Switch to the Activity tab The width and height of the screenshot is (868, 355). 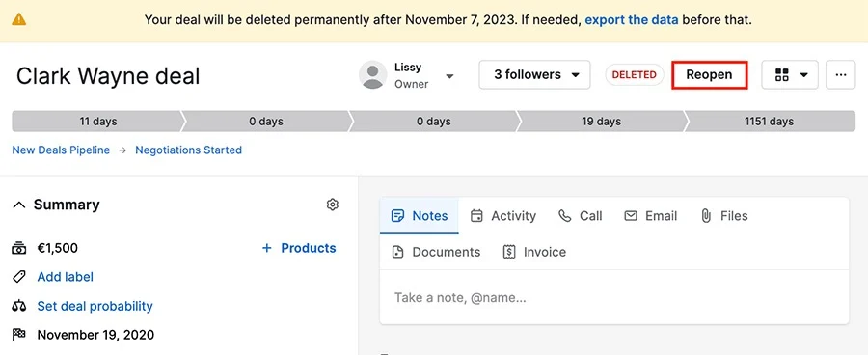[x=502, y=216]
